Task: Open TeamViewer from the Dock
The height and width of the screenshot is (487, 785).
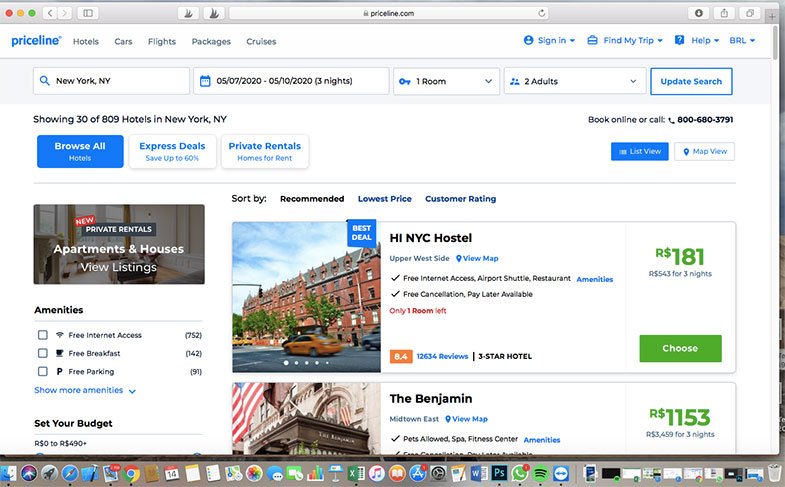Action: click(561, 473)
